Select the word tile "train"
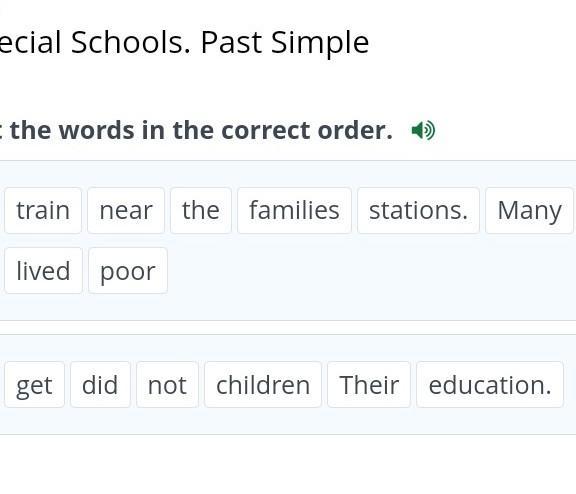The width and height of the screenshot is (576, 494). 43,210
